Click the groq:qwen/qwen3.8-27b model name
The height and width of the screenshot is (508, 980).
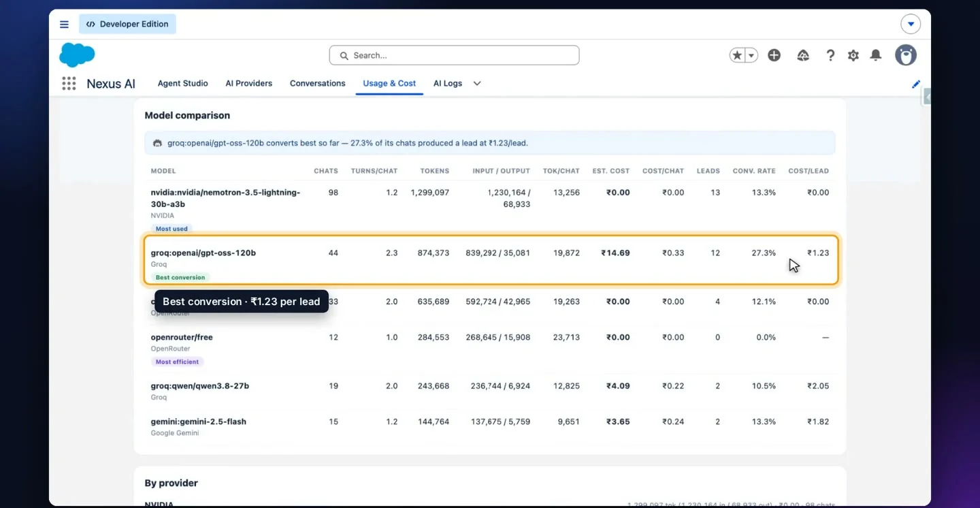click(200, 386)
